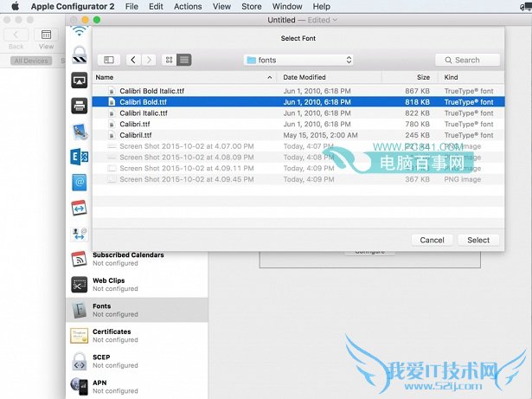Viewport: 532px width, 399px height.
Task: Open the Subscribed Calendars payload
Action: [137, 259]
